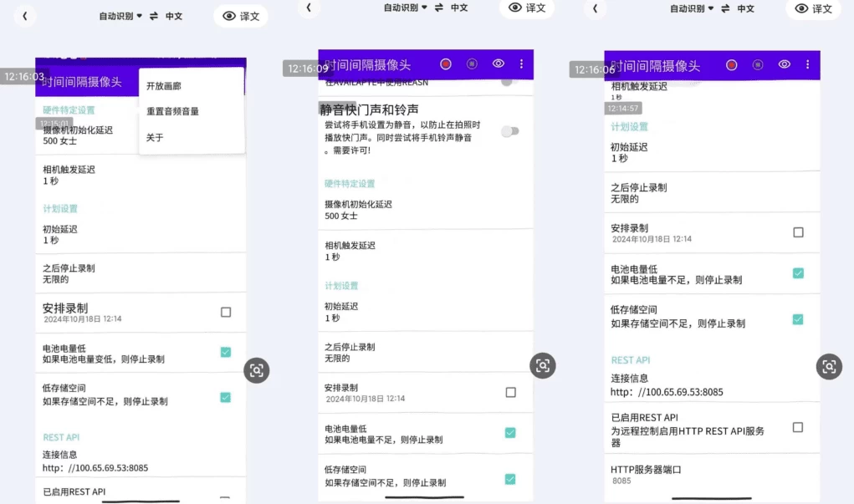Select 开放画廊 from the popup menu
854x504 pixels.
tap(164, 86)
